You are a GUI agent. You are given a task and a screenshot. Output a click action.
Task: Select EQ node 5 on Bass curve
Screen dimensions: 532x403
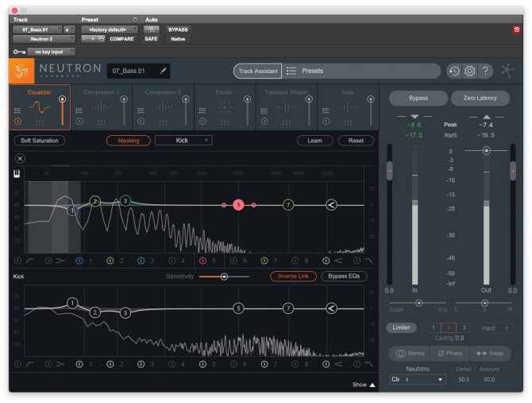(x=238, y=205)
